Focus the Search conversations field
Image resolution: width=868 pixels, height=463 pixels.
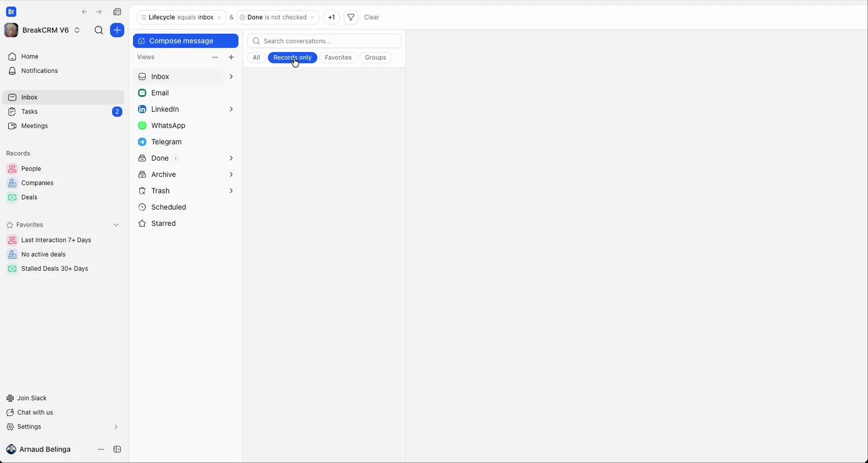pyautogui.click(x=324, y=41)
